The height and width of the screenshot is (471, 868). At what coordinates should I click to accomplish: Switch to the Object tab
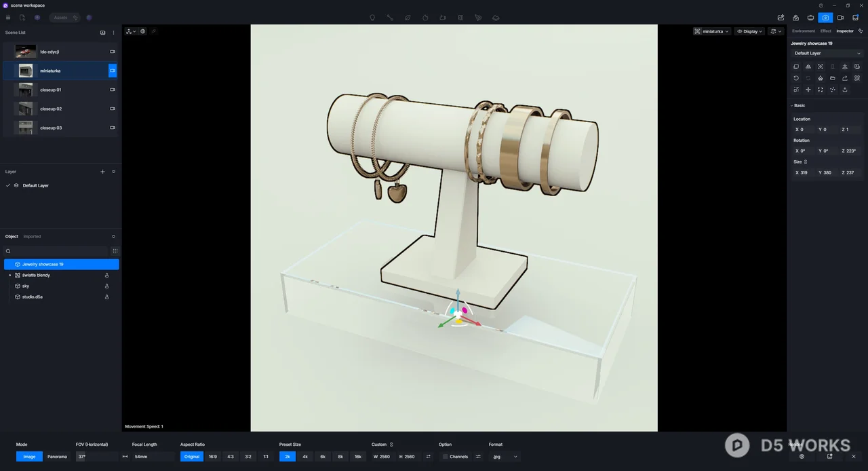[12, 236]
